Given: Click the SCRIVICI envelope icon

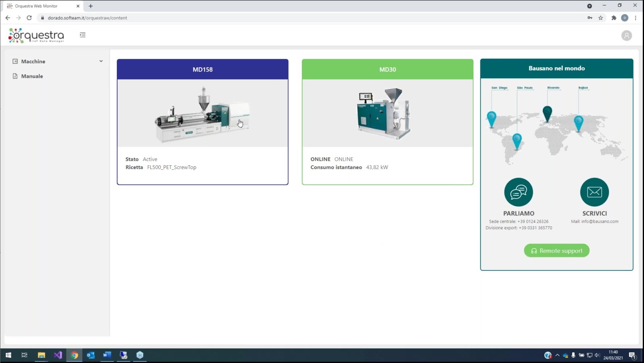Looking at the screenshot, I should tap(594, 192).
